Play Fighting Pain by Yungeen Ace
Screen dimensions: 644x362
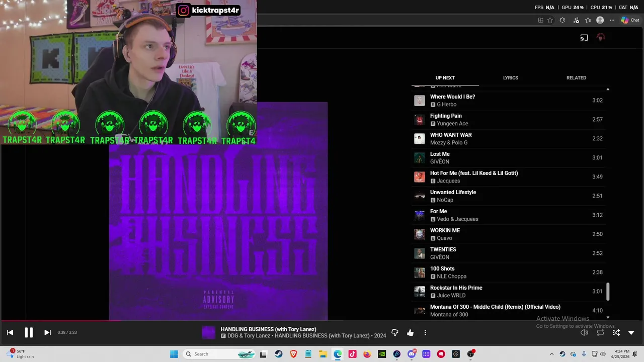(x=509, y=120)
